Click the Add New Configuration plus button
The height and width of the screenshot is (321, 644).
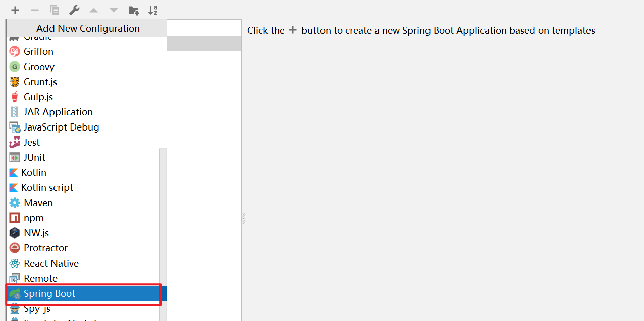point(15,10)
